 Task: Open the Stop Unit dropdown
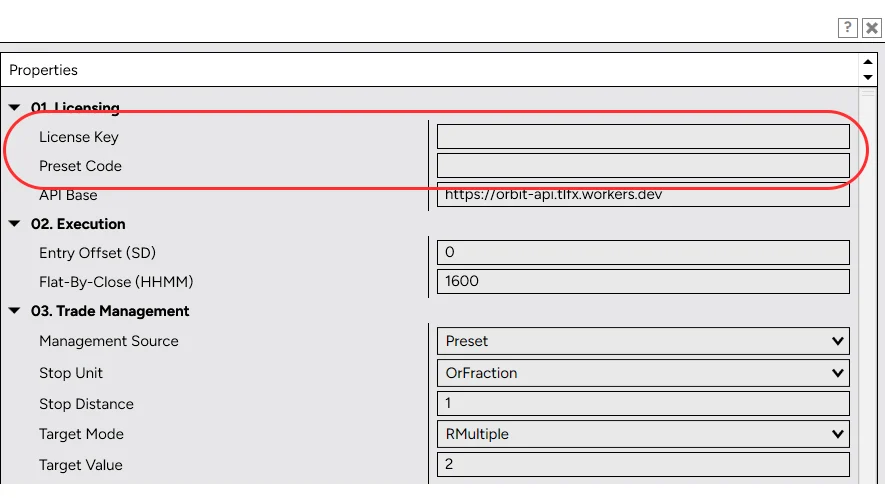tap(643, 373)
